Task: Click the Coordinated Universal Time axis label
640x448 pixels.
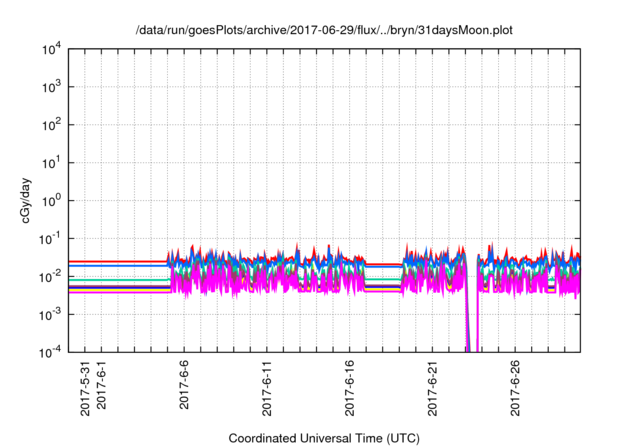Action: pos(325,438)
